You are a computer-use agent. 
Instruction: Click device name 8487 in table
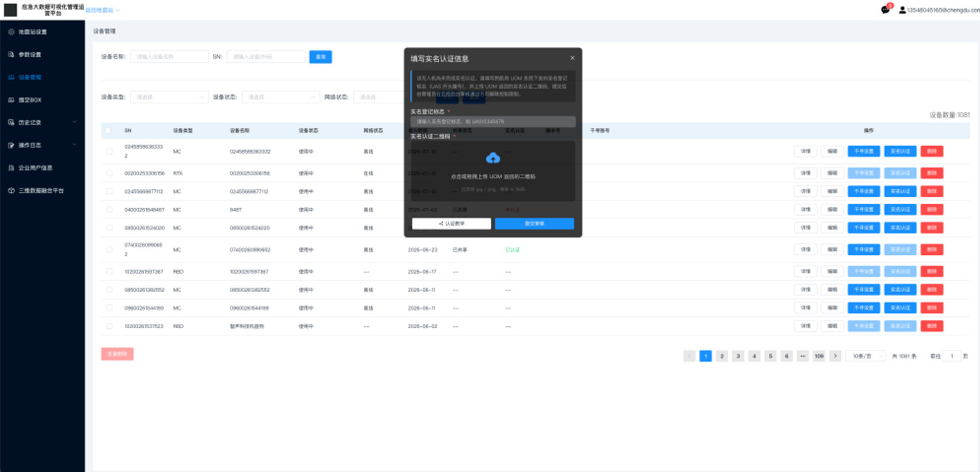(x=235, y=209)
